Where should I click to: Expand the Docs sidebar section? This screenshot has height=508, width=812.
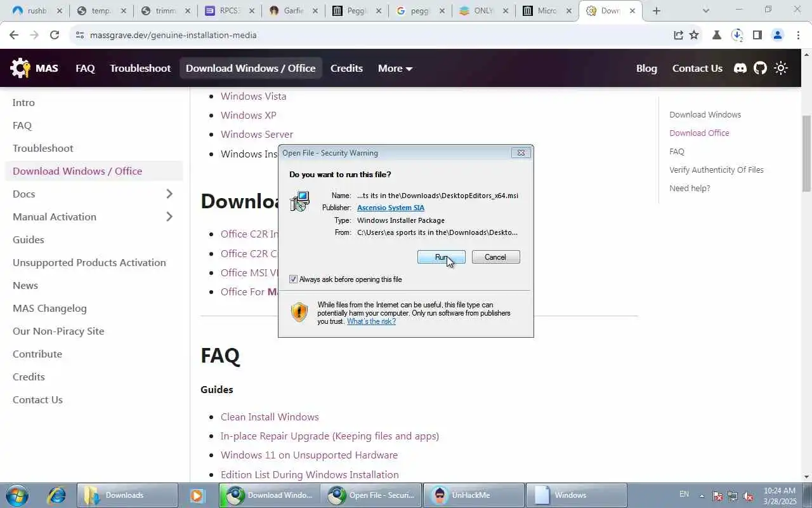[x=169, y=194]
